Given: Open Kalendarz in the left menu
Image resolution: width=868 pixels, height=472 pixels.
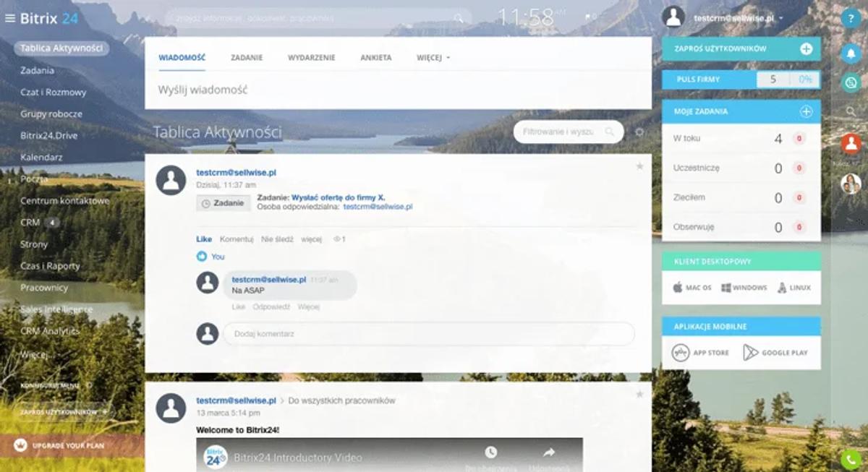Looking at the screenshot, I should pyautogui.click(x=41, y=157).
